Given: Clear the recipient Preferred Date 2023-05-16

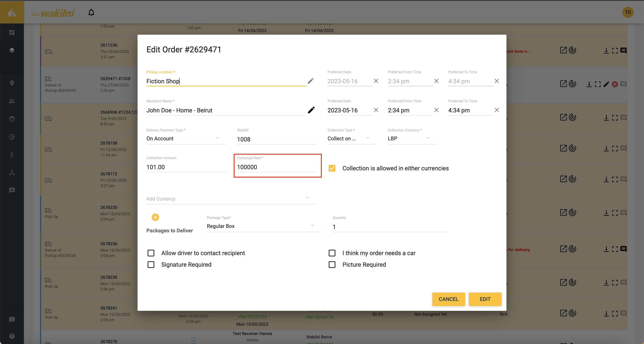Looking at the screenshot, I should 376,110.
